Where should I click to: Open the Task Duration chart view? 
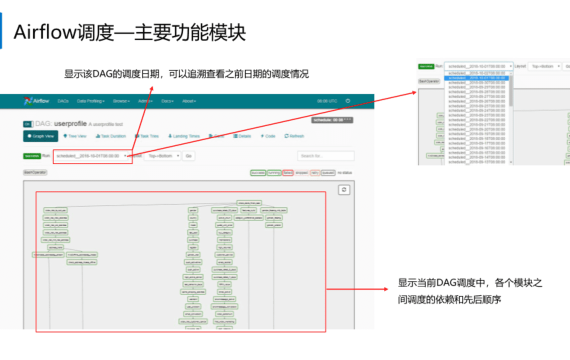point(111,136)
